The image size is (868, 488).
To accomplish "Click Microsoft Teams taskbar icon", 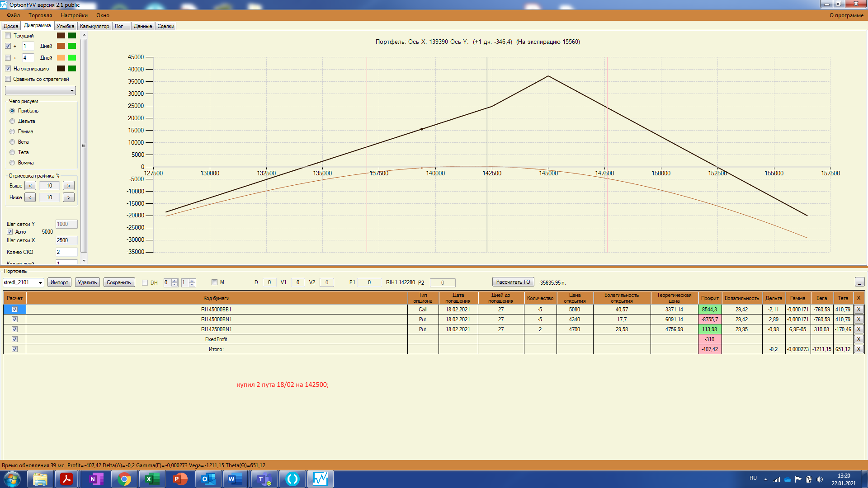I will 264,479.
